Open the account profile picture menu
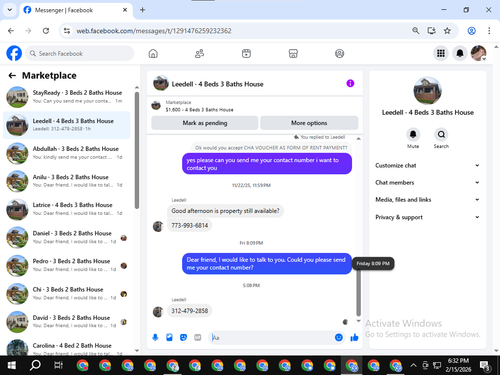 tap(478, 53)
